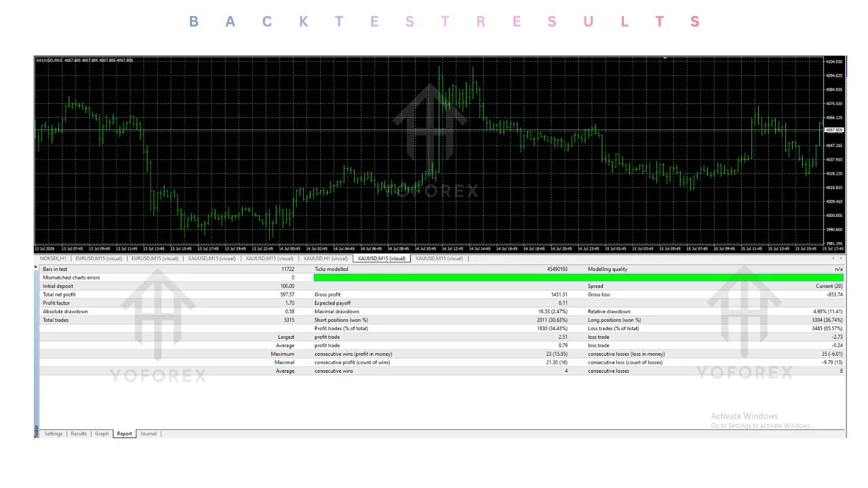Click the Largest loss trade value -2.73

(x=837, y=337)
